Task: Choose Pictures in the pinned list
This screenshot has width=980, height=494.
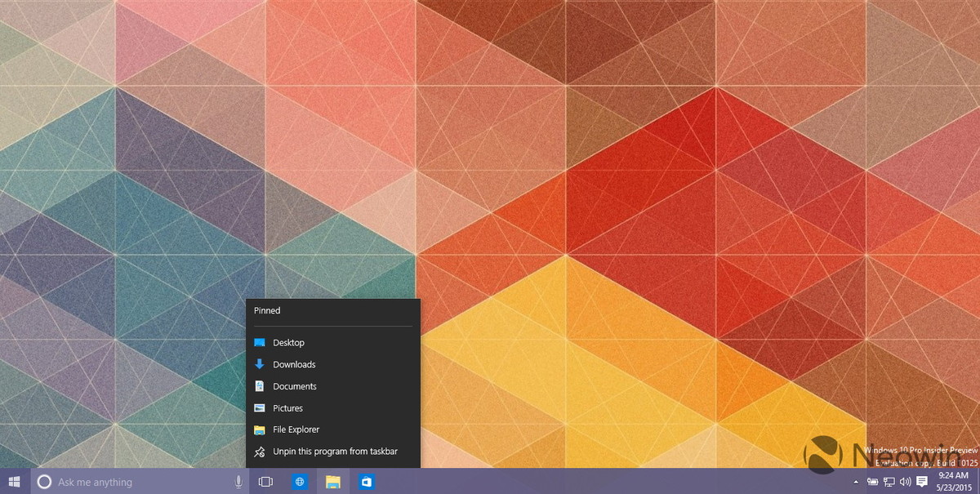Action: click(287, 408)
